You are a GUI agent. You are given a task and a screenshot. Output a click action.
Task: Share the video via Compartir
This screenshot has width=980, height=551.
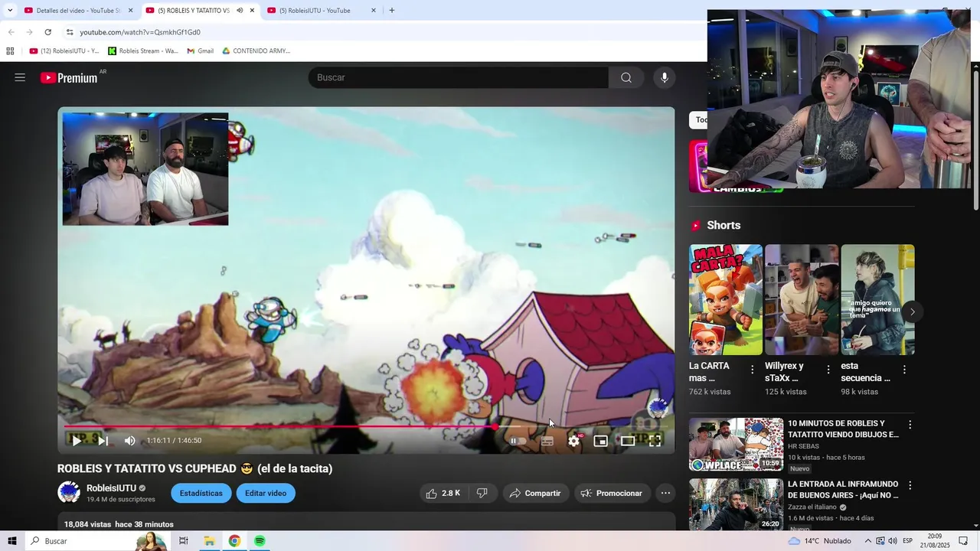click(535, 494)
